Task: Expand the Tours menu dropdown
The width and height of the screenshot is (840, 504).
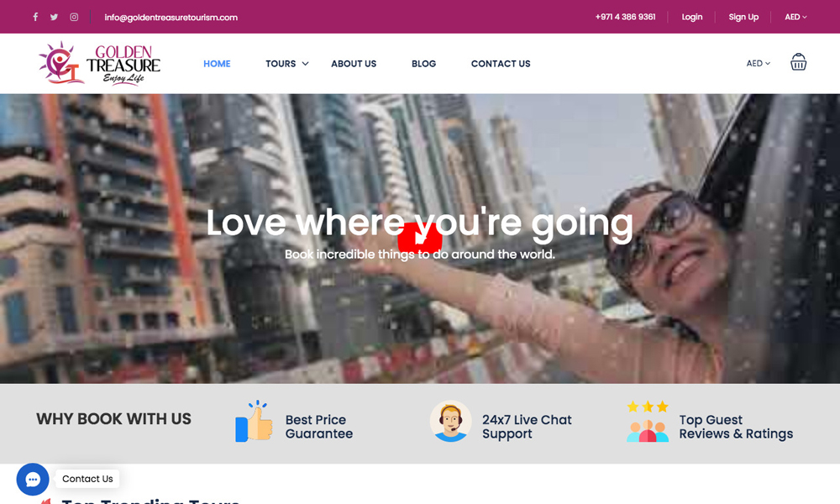Action: (287, 64)
